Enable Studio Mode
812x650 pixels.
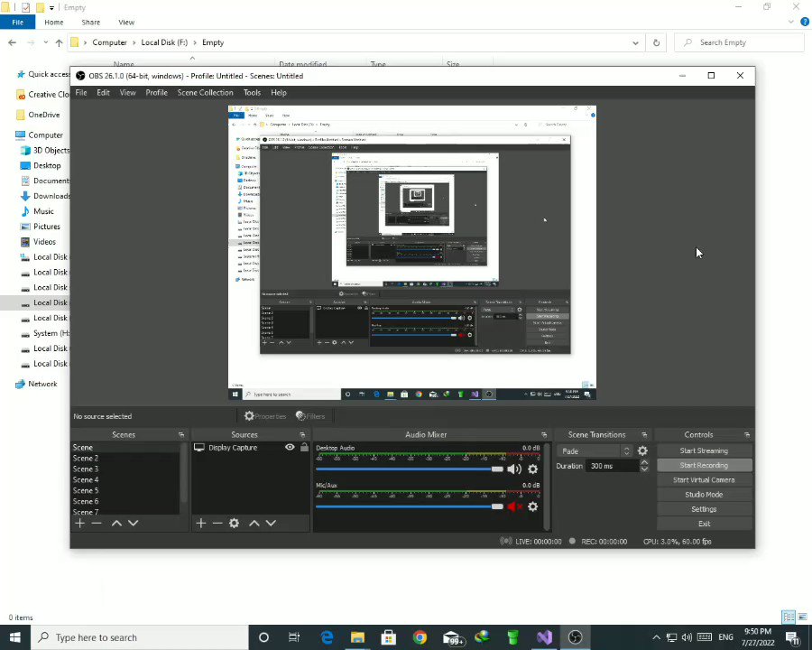pyautogui.click(x=704, y=494)
